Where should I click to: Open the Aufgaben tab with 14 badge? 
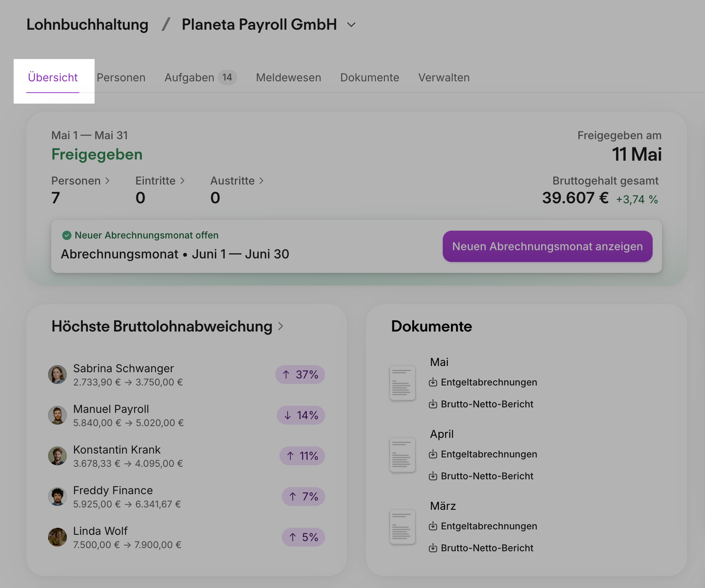(200, 77)
